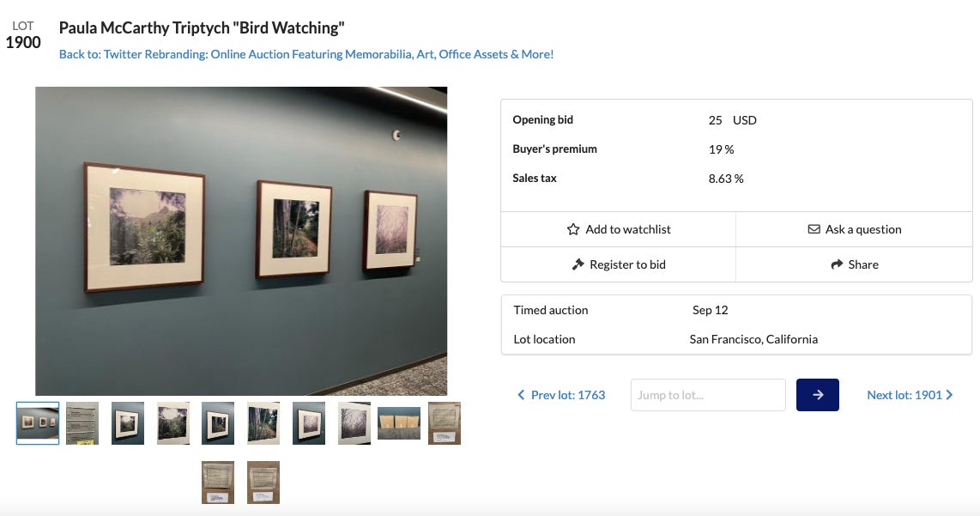Image resolution: width=980 pixels, height=516 pixels.
Task: Select the thumbnail showing three tan wrapped packages
Action: pos(399,423)
